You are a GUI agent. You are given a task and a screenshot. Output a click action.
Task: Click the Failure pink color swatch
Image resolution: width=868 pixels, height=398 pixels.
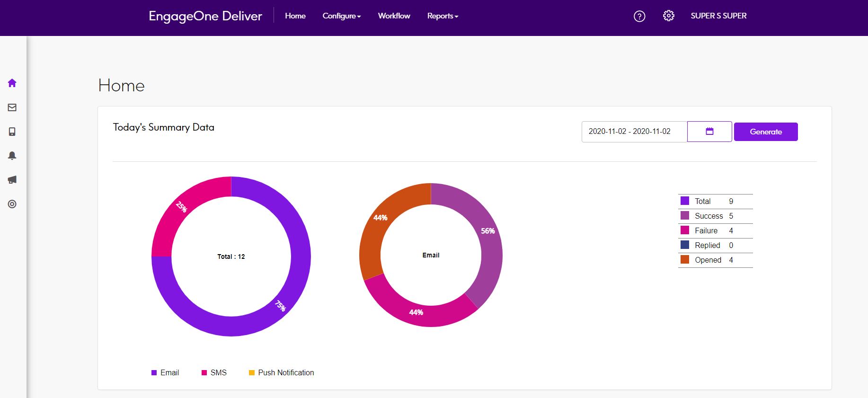685,230
